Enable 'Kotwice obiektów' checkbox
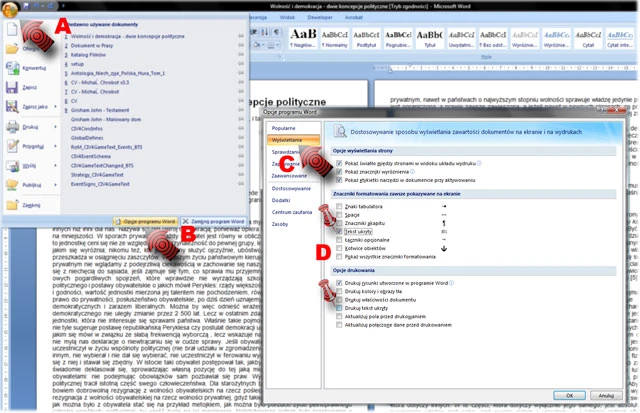 click(339, 248)
